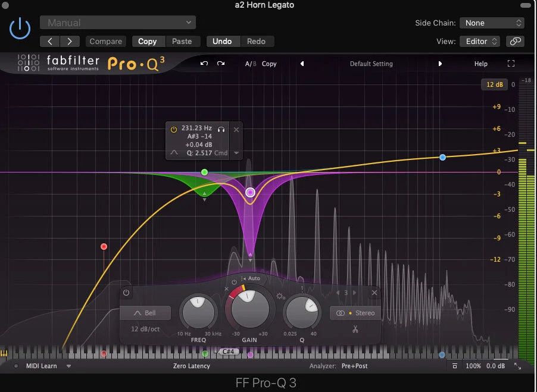Click headphones solo icon in band popup
The height and width of the screenshot is (392, 537).
(221, 129)
